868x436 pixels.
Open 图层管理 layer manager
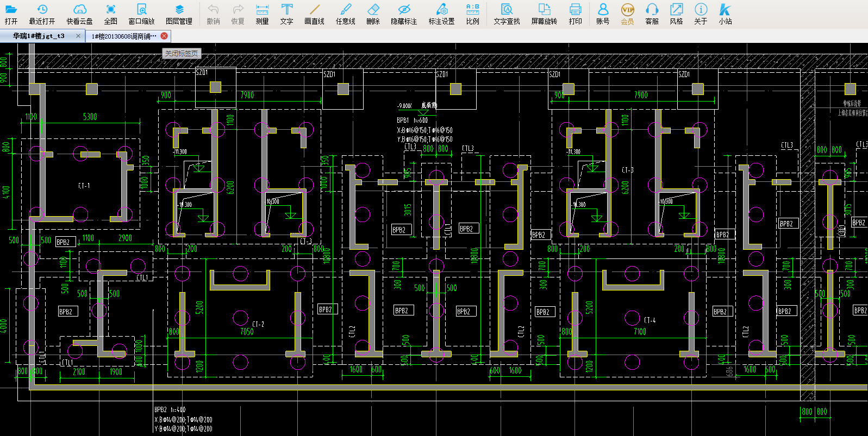179,14
